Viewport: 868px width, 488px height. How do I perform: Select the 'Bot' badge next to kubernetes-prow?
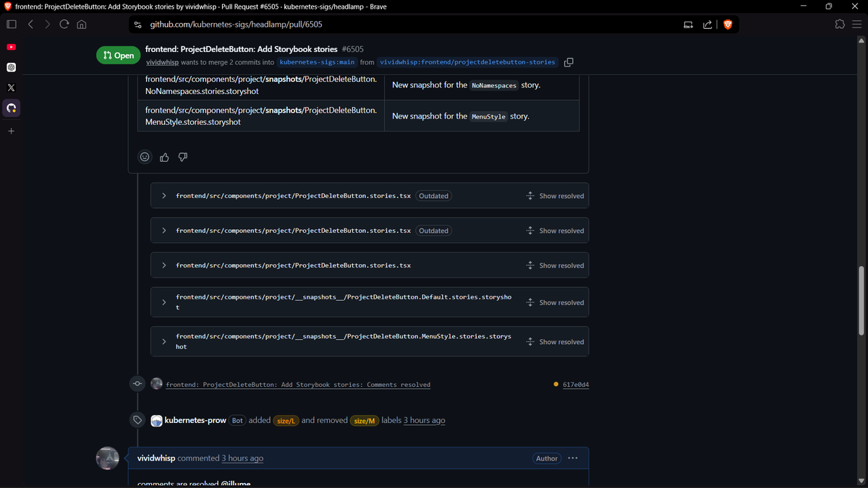click(x=237, y=421)
